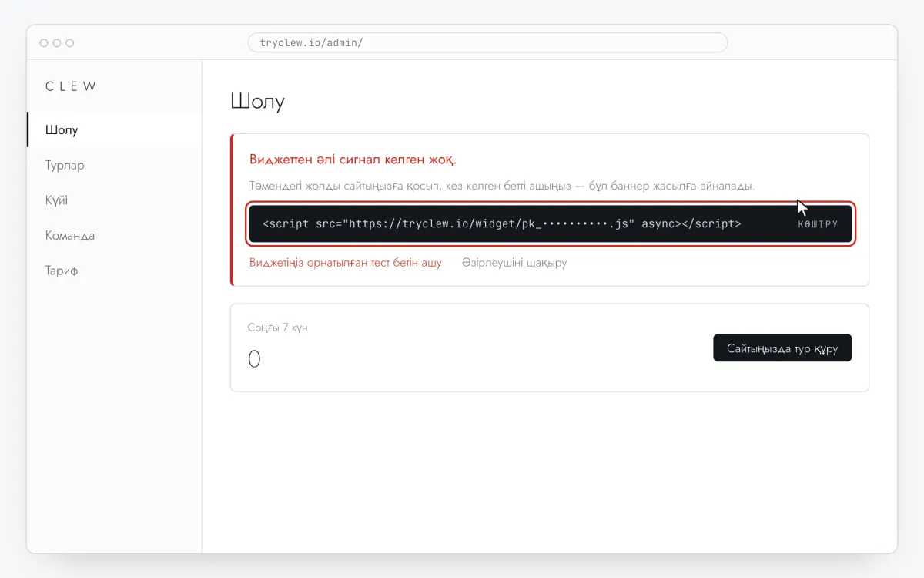
Task: Click the leftmost browser window circle
Action: [44, 43]
